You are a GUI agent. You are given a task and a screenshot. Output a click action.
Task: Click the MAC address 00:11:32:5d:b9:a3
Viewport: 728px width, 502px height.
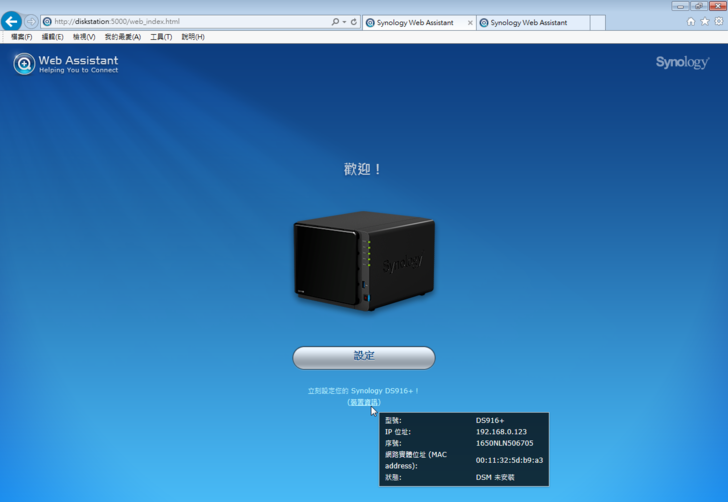[509, 460]
